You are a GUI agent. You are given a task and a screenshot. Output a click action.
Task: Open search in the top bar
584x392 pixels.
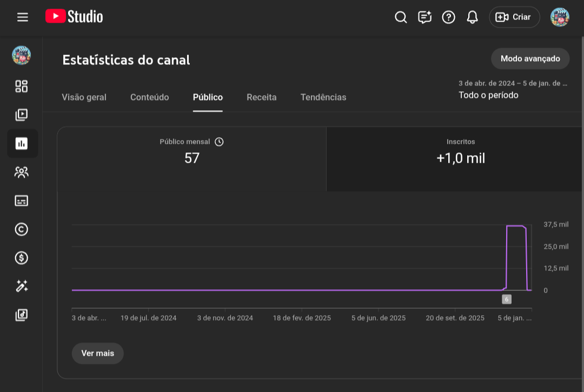[x=401, y=17]
